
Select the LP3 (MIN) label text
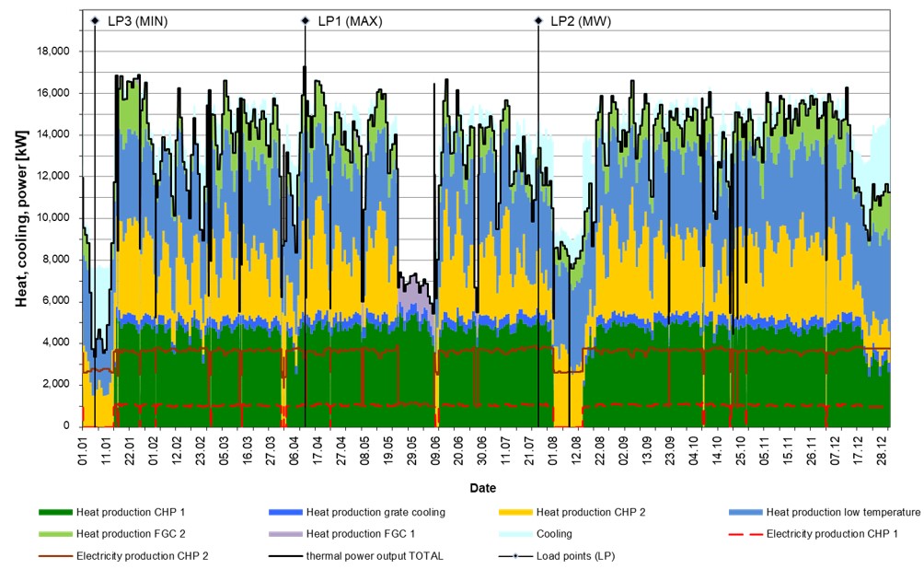click(138, 21)
